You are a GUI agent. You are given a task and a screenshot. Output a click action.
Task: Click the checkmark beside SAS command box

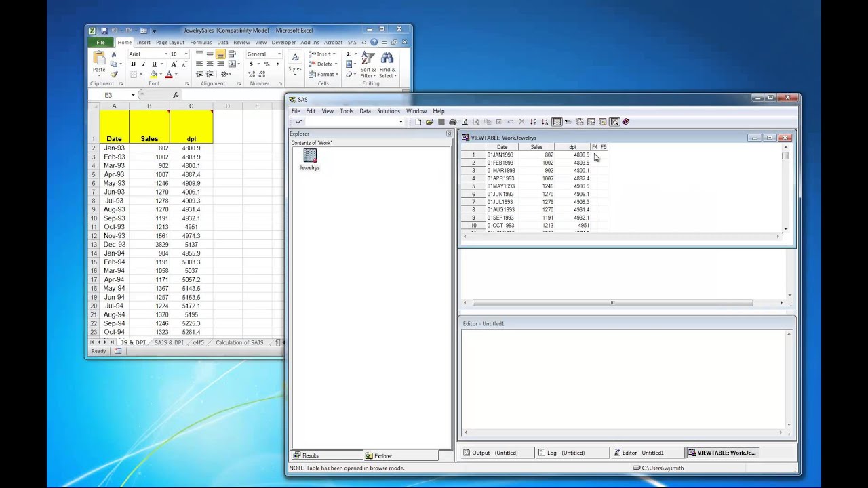(298, 122)
